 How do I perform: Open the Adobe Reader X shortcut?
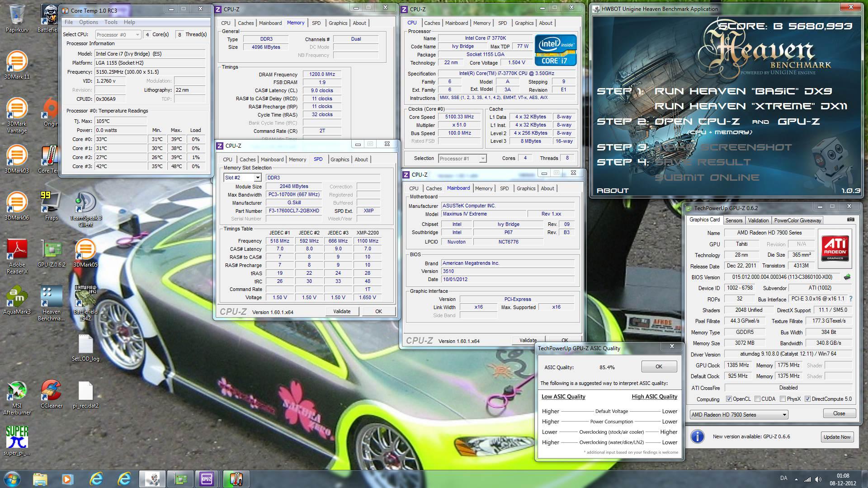pos(17,257)
